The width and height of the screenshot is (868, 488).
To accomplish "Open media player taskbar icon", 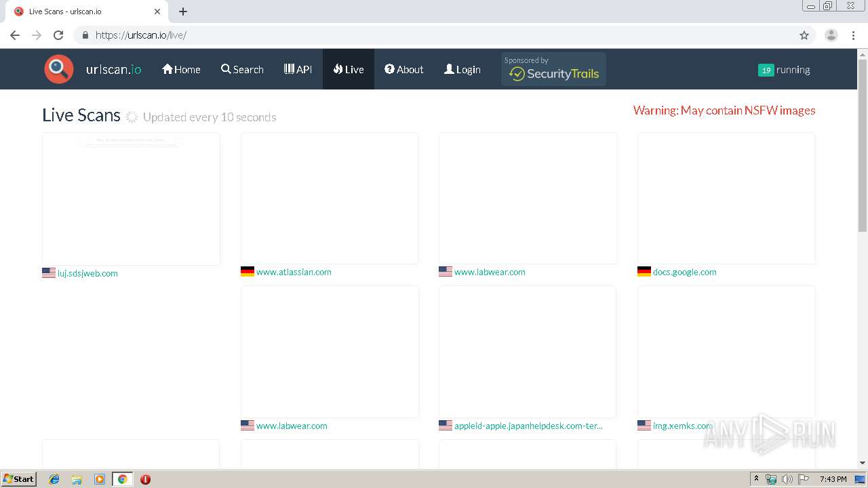I will tap(100, 479).
